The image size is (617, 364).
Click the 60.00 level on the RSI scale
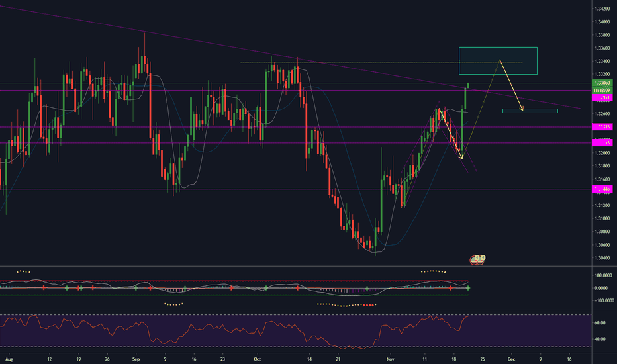click(x=601, y=323)
